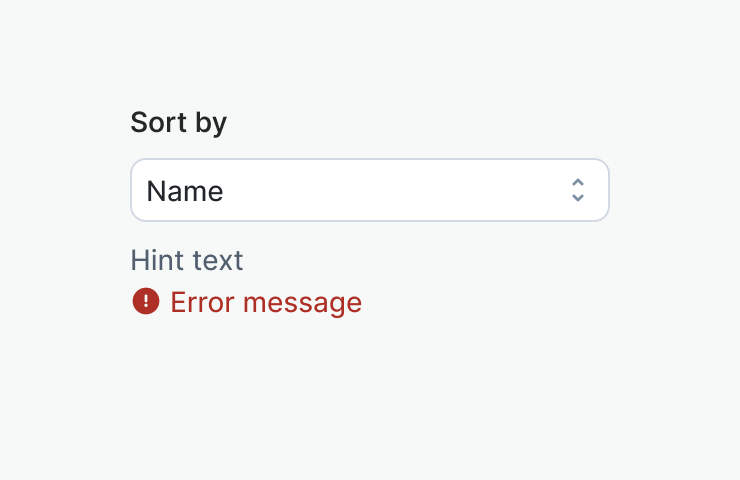Click the circular alert icon beside Error message

tap(146, 301)
